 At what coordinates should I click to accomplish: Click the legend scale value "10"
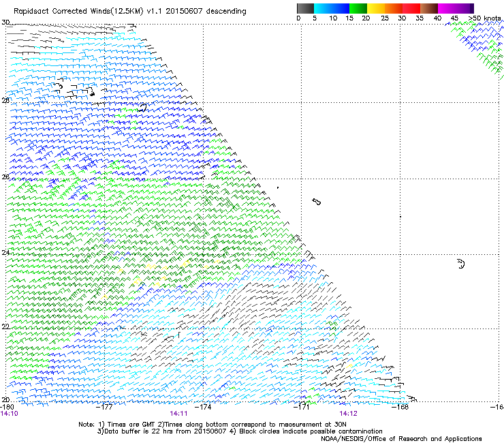333,18
